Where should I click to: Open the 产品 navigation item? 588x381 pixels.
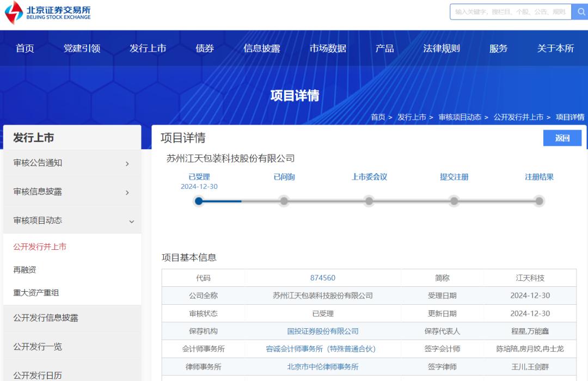385,48
